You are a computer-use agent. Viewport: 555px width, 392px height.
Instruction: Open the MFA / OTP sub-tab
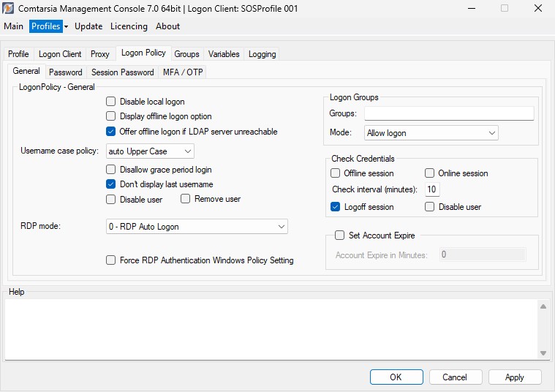click(183, 72)
